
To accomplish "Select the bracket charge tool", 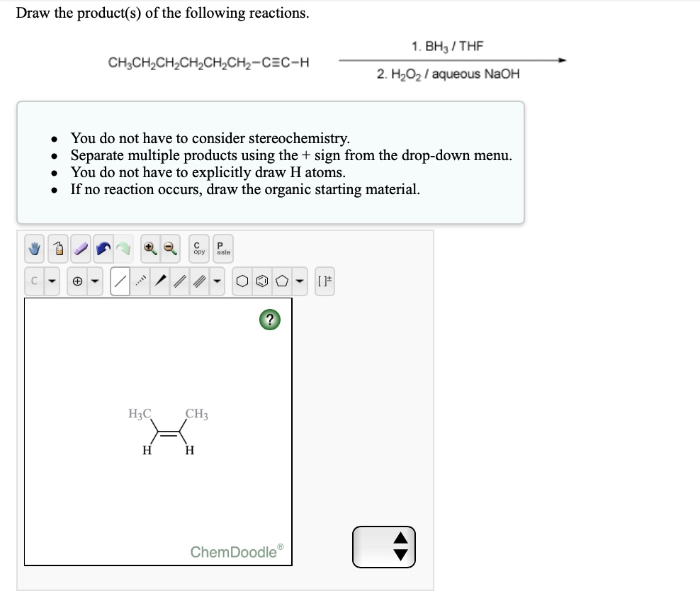I will click(324, 279).
